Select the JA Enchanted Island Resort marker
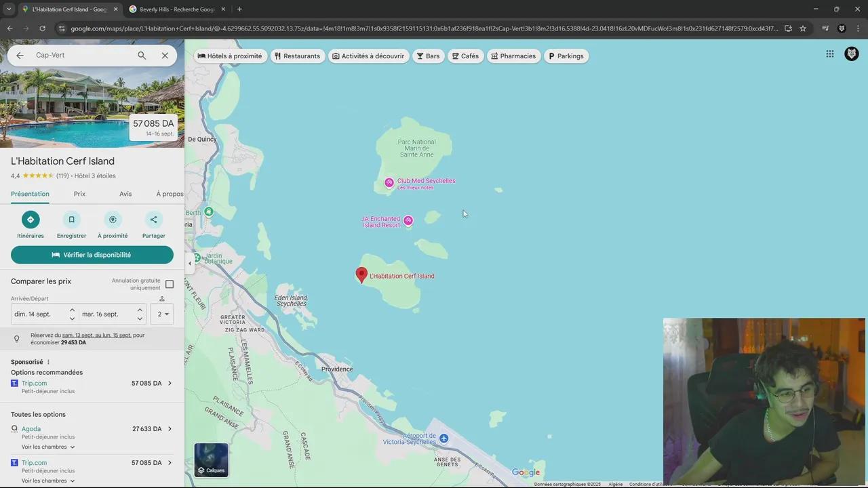The height and width of the screenshot is (488, 868). 408,220
